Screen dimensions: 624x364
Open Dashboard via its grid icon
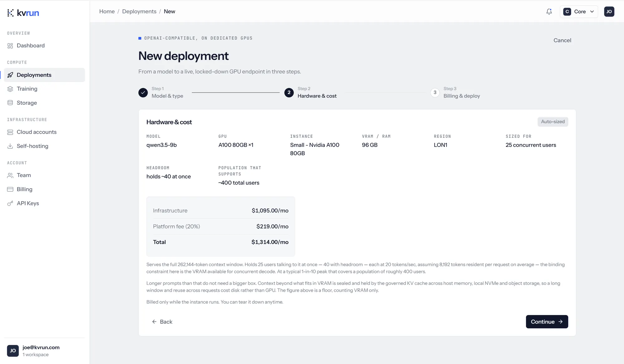click(x=10, y=46)
